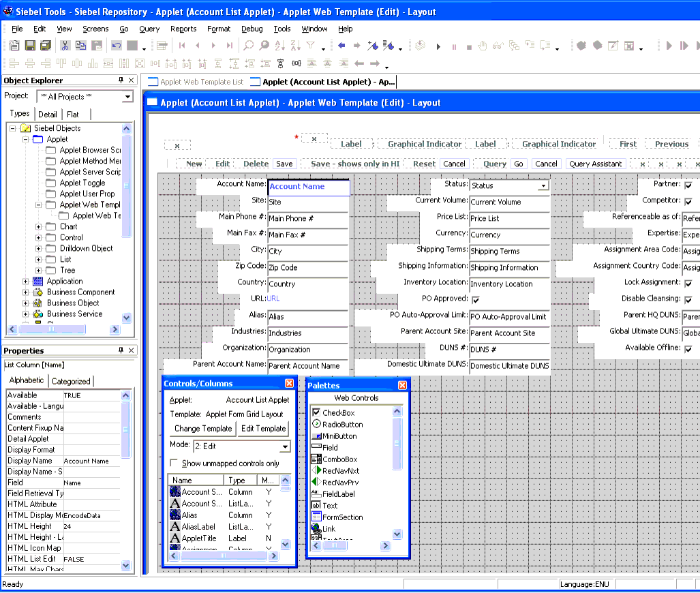Click the debug hand breakpoint icon

483,46
